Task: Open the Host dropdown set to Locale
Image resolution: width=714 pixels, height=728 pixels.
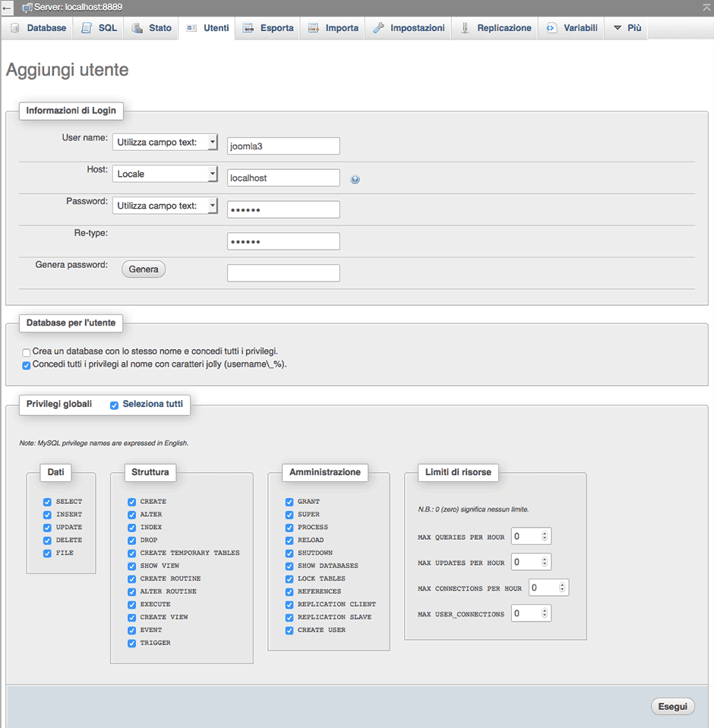Action: pyautogui.click(x=165, y=174)
